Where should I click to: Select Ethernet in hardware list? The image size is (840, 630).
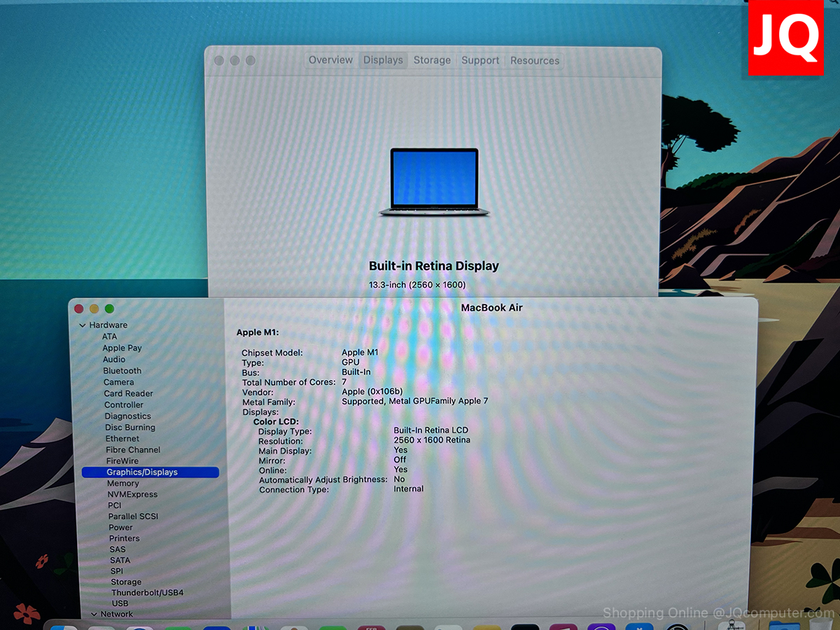click(122, 439)
